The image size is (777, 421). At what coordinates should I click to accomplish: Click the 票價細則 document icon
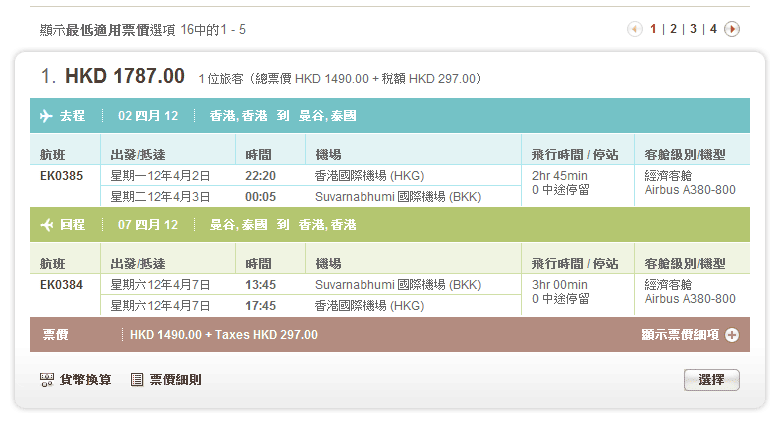(x=137, y=380)
